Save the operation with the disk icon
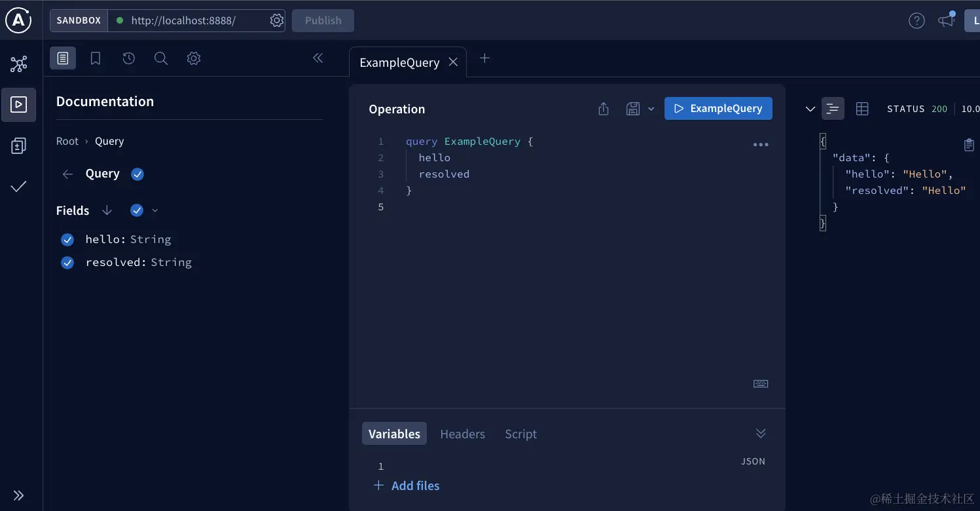 pos(632,109)
